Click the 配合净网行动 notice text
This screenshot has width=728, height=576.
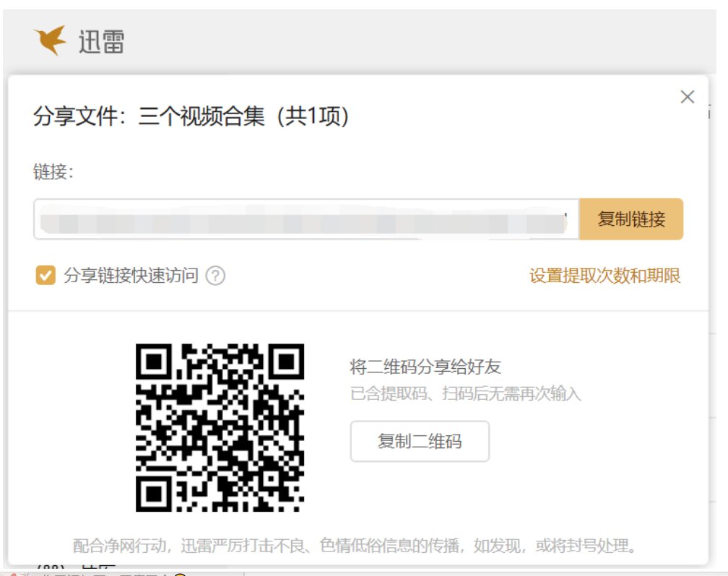pos(355,546)
